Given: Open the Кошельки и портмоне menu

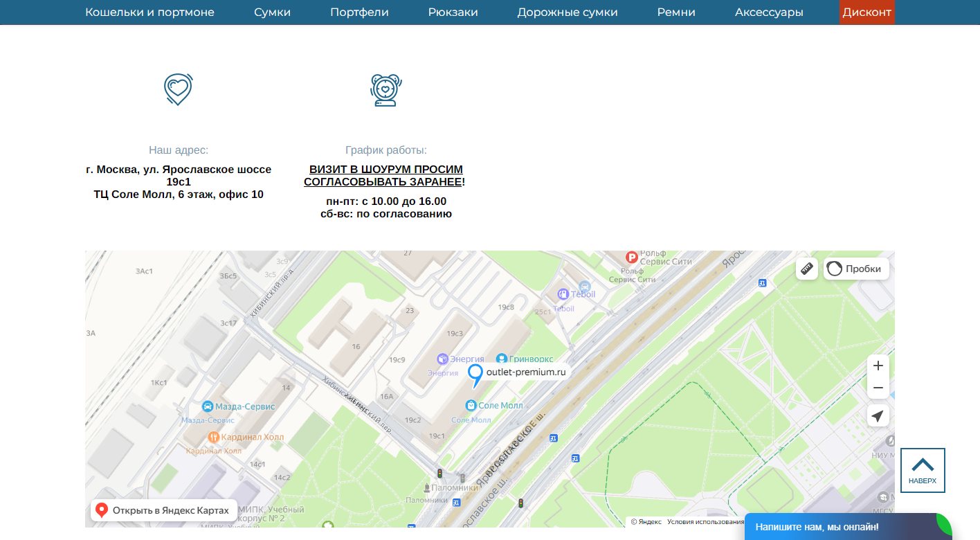Looking at the screenshot, I should point(149,12).
